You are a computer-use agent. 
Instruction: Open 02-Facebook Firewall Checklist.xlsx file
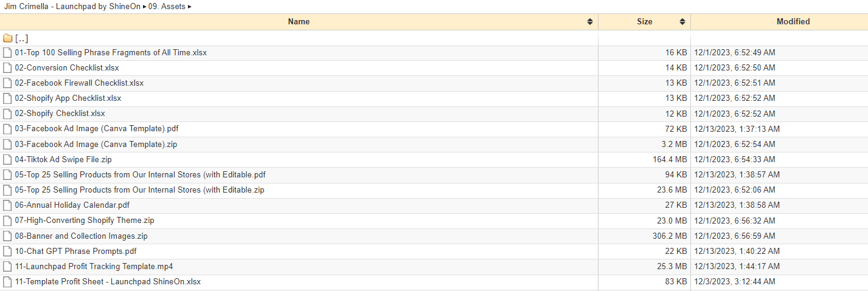(x=79, y=83)
